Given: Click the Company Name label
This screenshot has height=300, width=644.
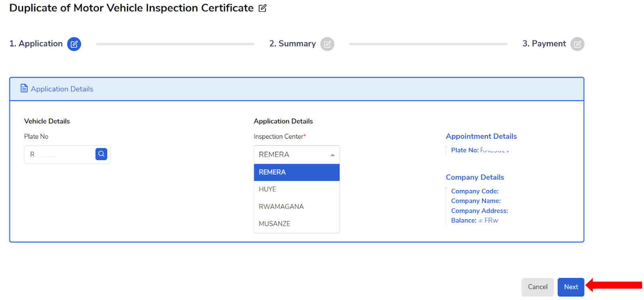Looking at the screenshot, I should tap(476, 201).
